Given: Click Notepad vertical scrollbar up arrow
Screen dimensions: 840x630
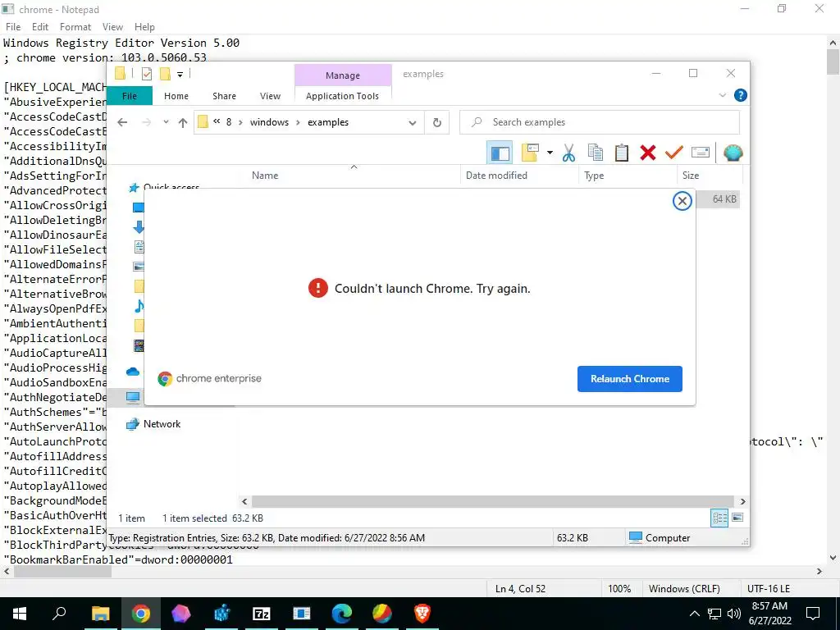Looking at the screenshot, I should click(833, 43).
